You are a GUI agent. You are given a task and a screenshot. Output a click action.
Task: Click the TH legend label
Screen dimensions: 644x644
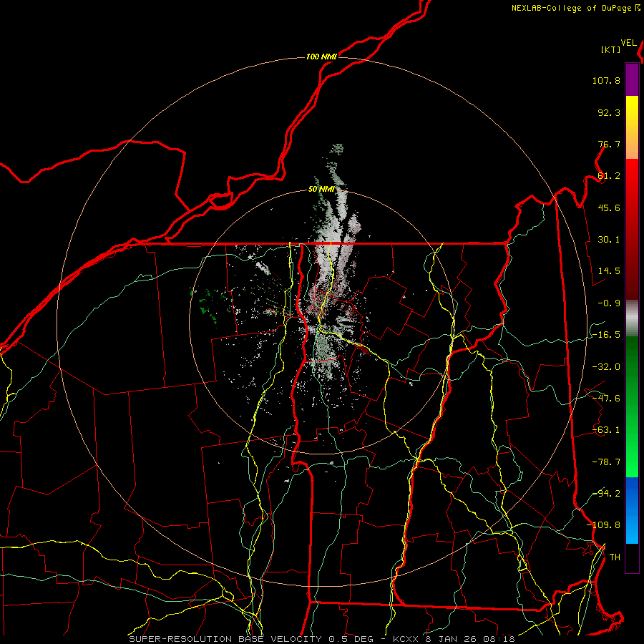coord(615,557)
